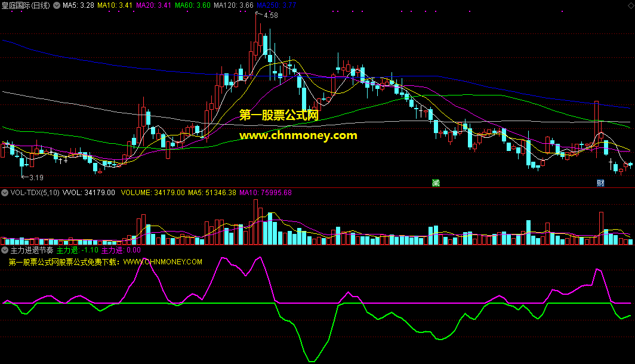Image resolution: width=635 pixels, height=364 pixels.
Task: Click the MA10: 3.41 label
Action: point(115,5)
